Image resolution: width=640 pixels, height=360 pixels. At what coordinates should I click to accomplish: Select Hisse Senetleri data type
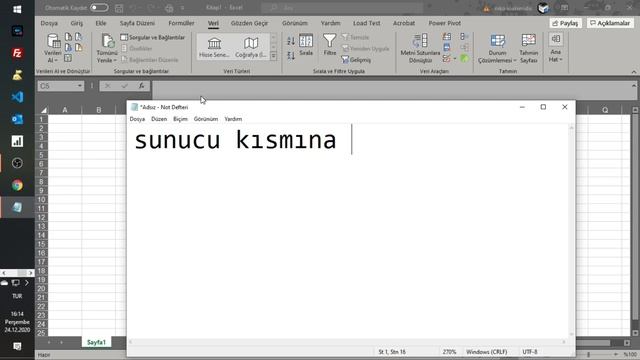pyautogui.click(x=214, y=47)
